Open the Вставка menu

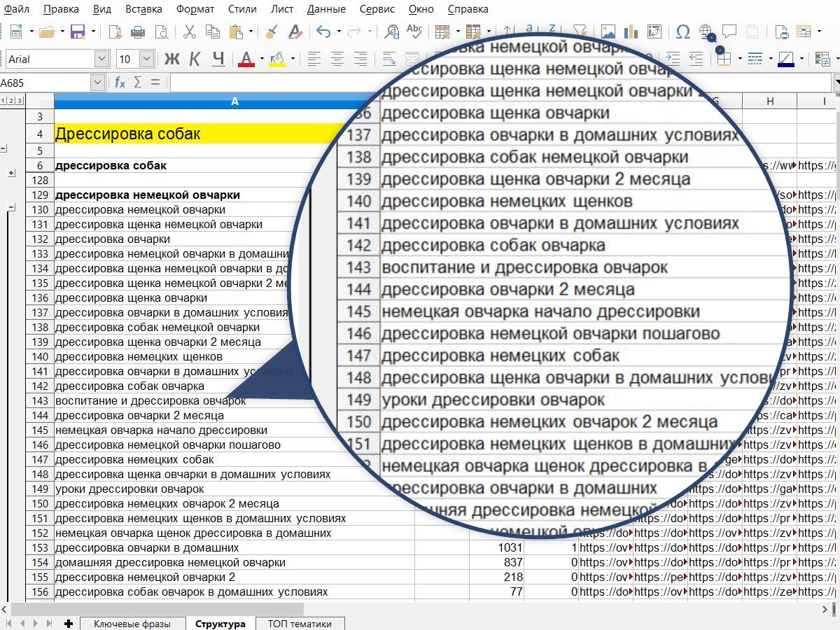coord(143,10)
